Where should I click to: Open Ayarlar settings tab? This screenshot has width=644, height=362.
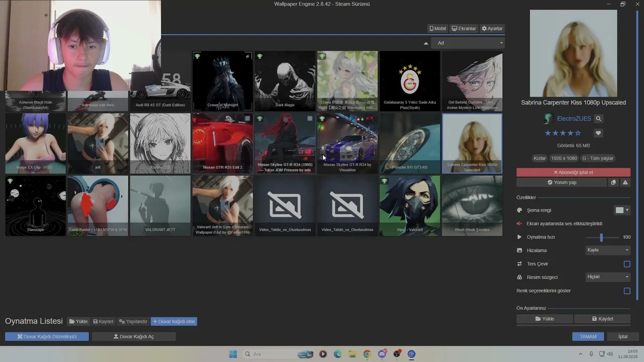(x=492, y=29)
